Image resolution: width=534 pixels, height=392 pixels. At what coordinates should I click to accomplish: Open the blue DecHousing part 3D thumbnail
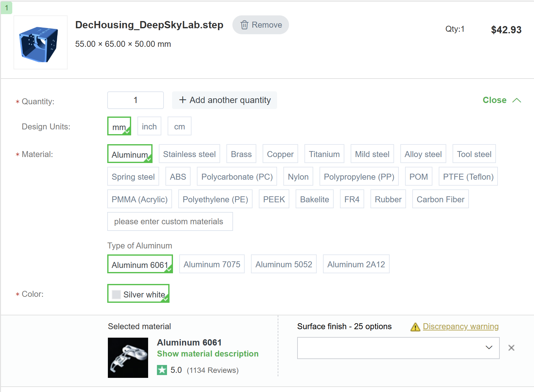[x=41, y=42]
